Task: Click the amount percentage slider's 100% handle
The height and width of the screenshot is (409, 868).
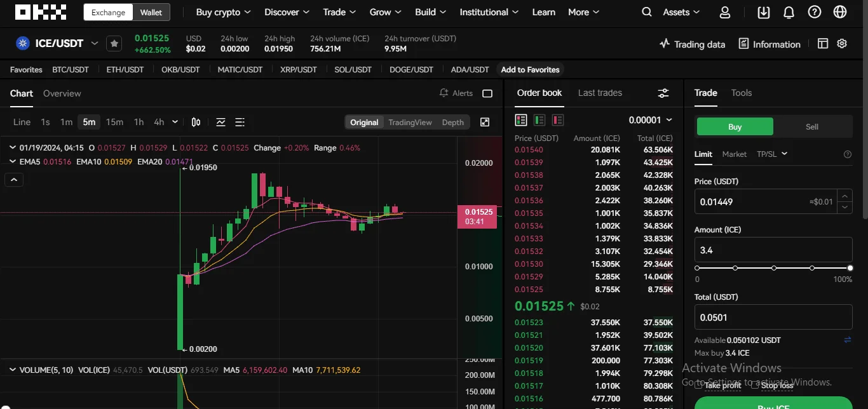Action: [850, 268]
